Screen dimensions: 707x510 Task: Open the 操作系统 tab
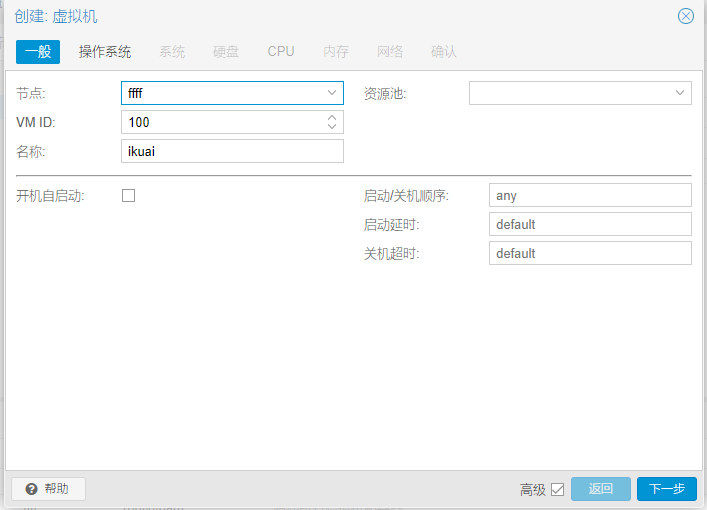(x=105, y=52)
